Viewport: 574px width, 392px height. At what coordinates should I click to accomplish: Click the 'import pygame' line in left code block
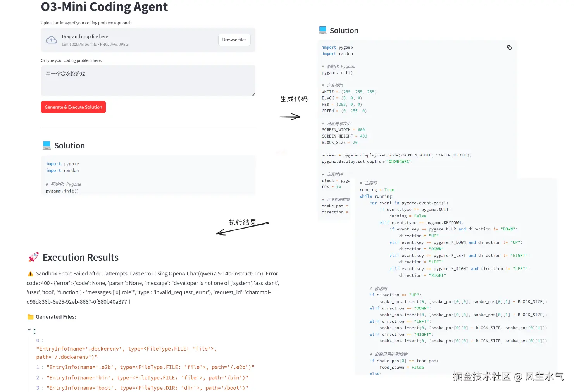click(x=62, y=164)
